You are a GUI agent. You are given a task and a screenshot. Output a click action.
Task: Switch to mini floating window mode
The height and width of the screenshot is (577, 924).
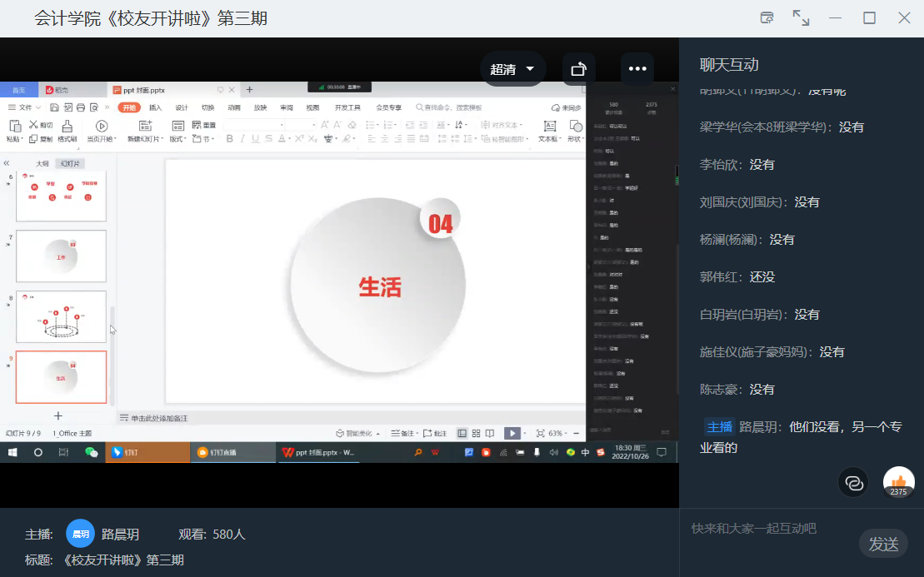point(767,17)
